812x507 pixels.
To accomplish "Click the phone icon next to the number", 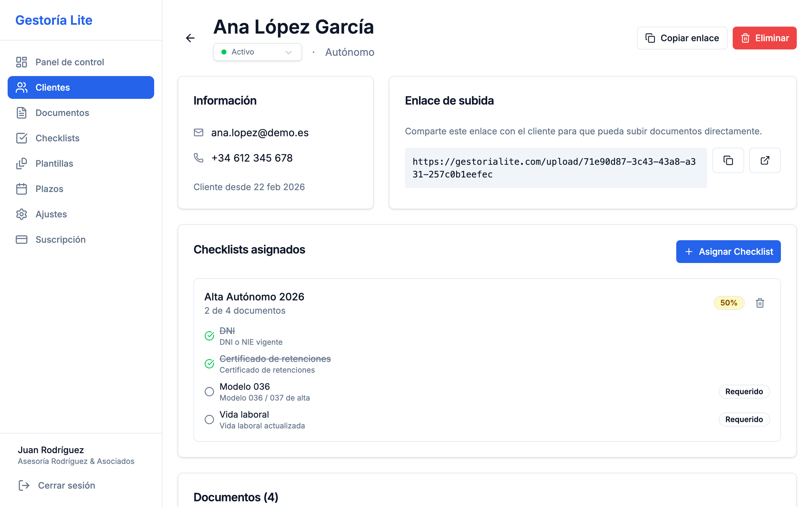I will pos(199,157).
